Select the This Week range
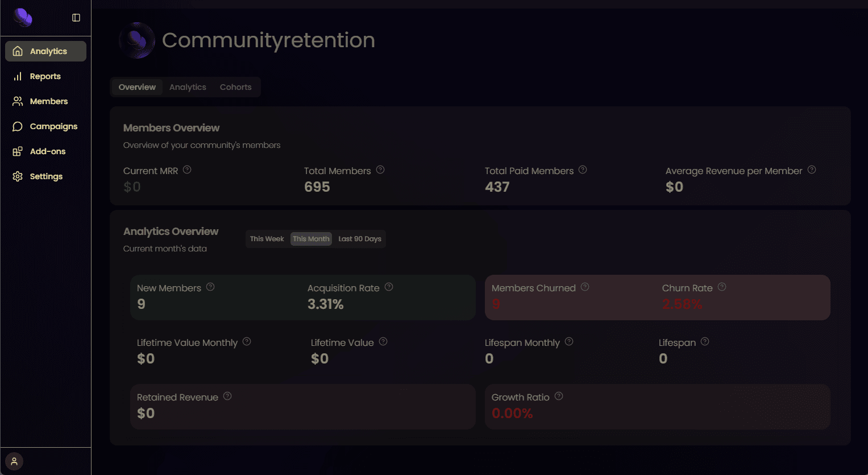Image resolution: width=868 pixels, height=475 pixels. [267, 239]
